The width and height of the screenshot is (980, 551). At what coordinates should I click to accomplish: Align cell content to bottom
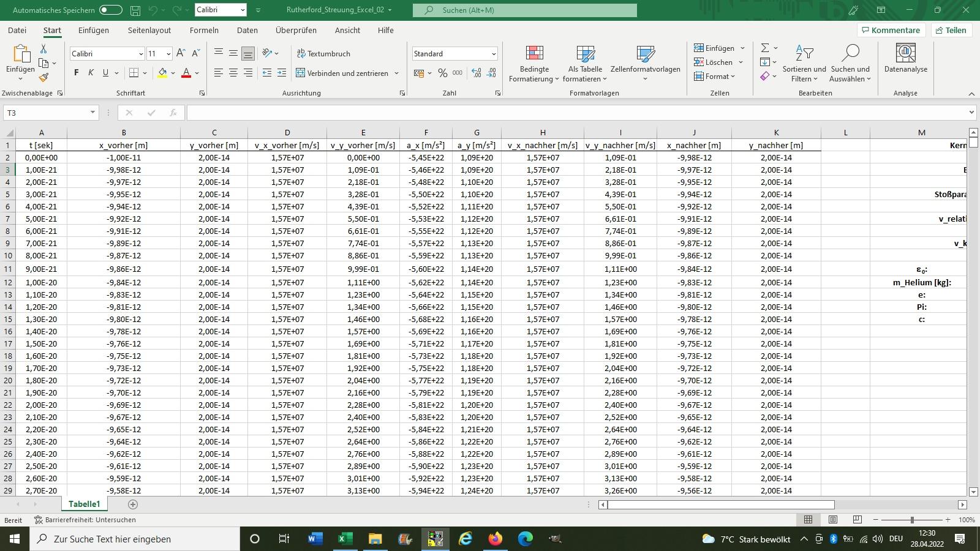(248, 53)
